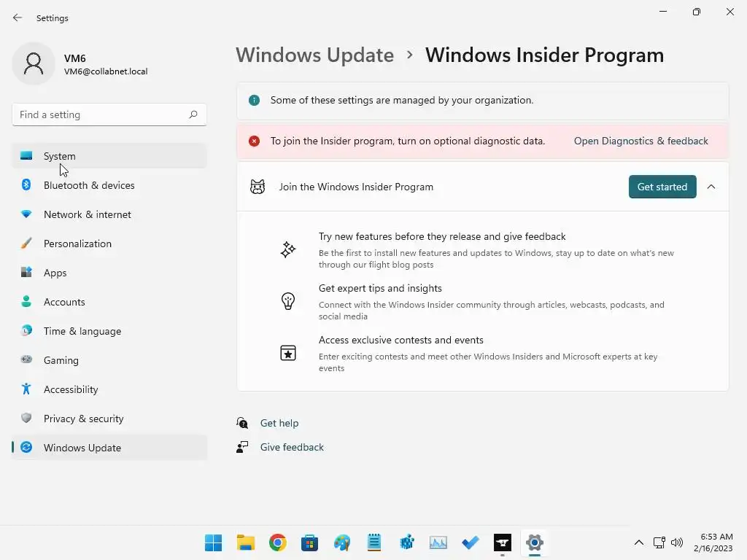Go back using the back arrow
Screen dimensions: 747x560
click(x=18, y=17)
